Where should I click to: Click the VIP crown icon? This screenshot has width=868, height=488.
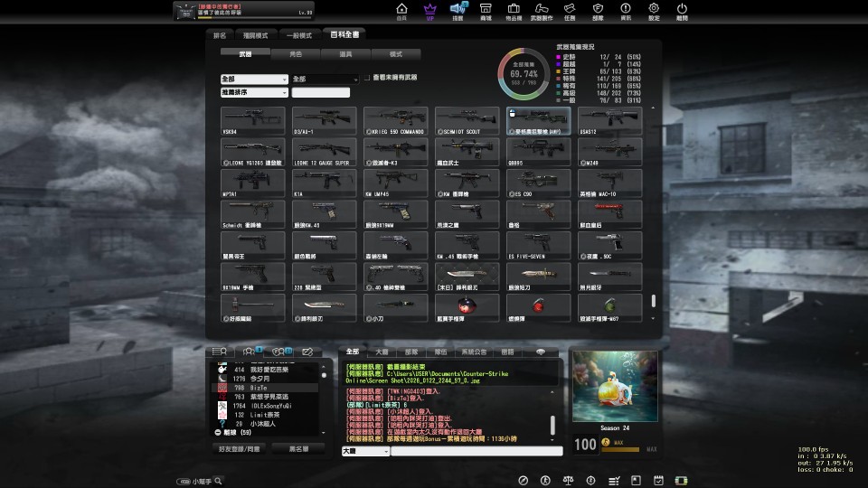point(429,11)
